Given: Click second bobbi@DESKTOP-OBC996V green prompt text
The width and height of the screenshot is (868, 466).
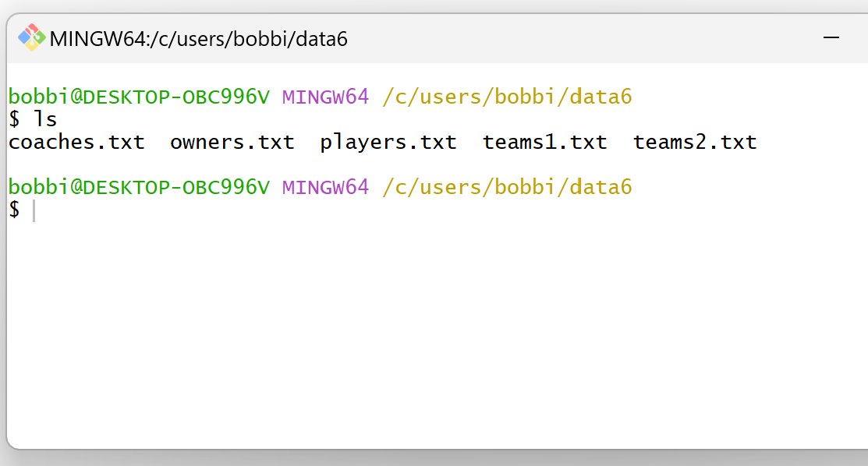Looking at the screenshot, I should [x=139, y=187].
